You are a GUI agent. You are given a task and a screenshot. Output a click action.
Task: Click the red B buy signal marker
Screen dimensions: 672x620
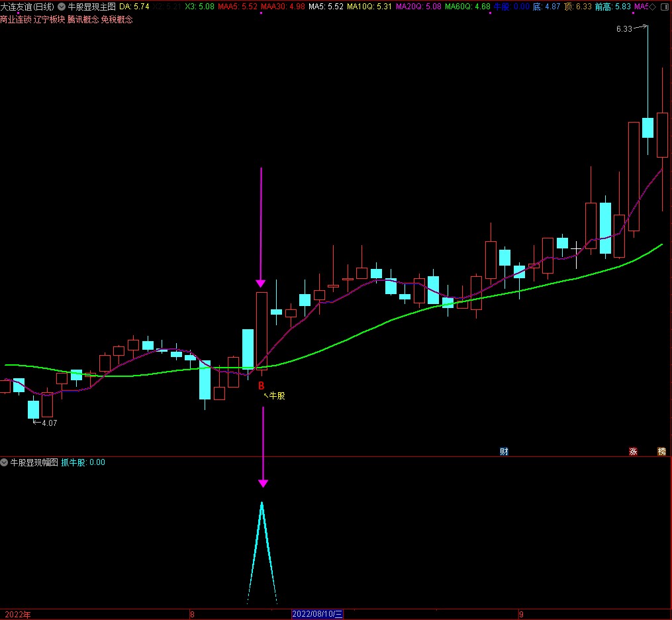pyautogui.click(x=261, y=385)
